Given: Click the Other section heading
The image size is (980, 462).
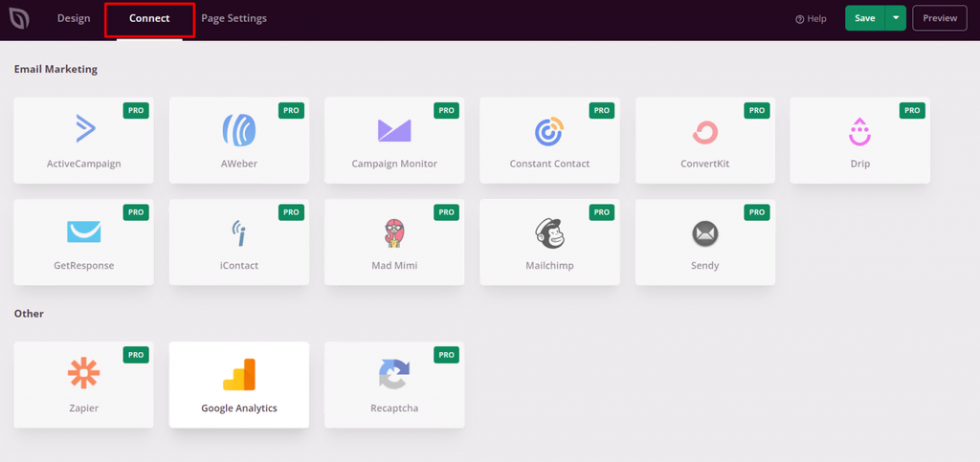Looking at the screenshot, I should (29, 314).
